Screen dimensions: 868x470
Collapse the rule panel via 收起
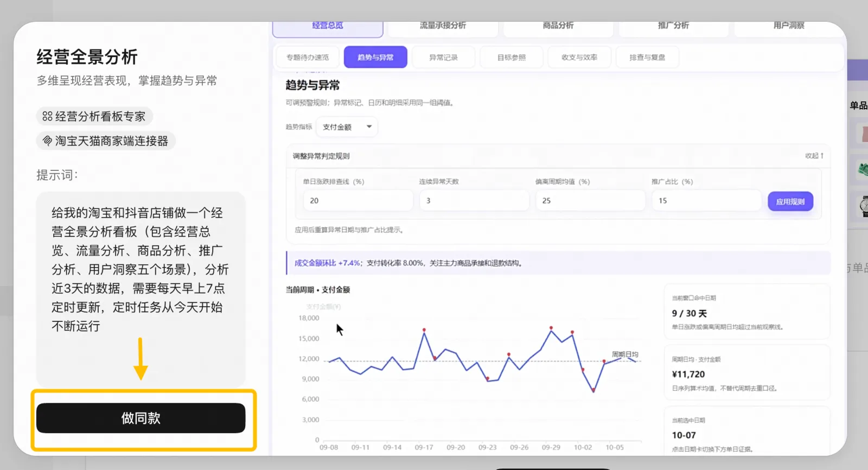click(x=814, y=156)
